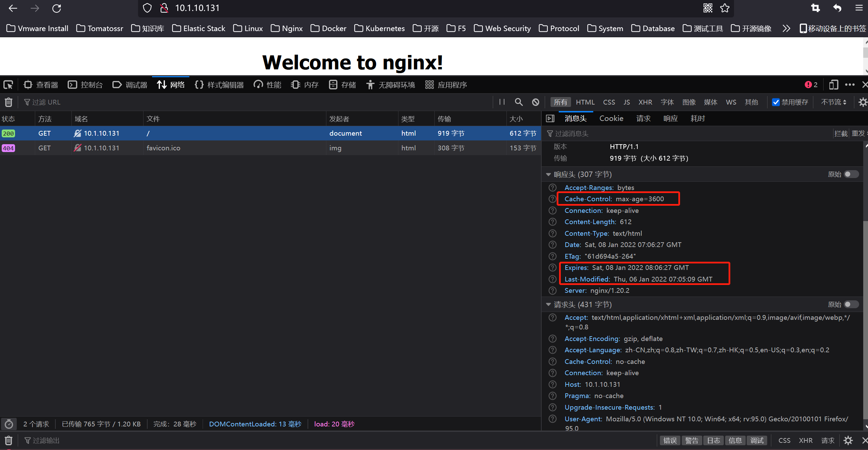
Task: Open the 不节流 throttling dropdown
Action: 833,102
